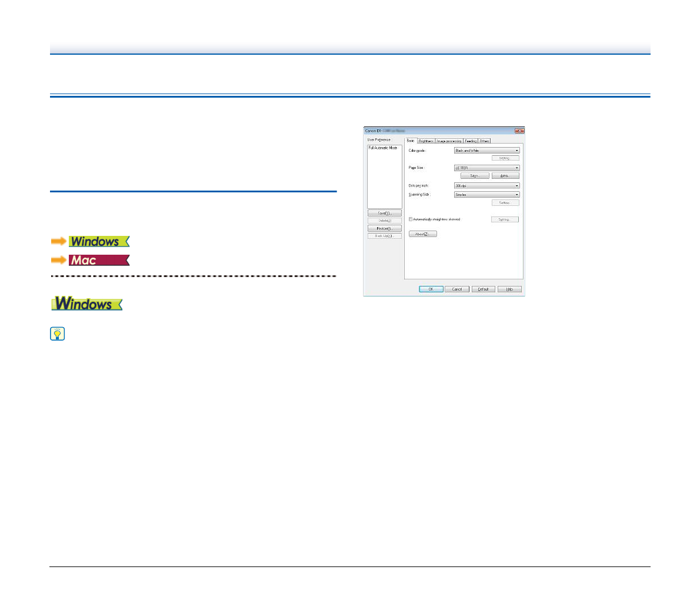The image size is (700, 600).
Task: Expand the Scanning Side dropdown
Action: point(486,195)
